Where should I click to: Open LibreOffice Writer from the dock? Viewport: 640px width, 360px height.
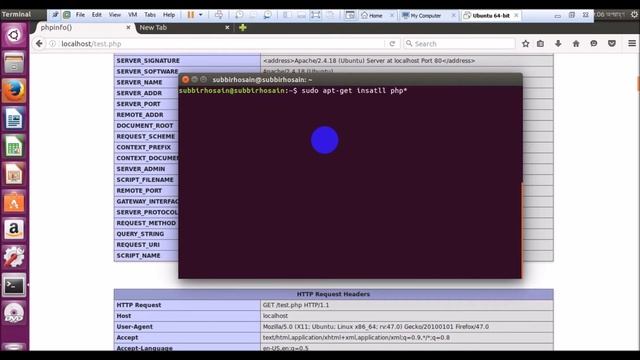(x=14, y=119)
